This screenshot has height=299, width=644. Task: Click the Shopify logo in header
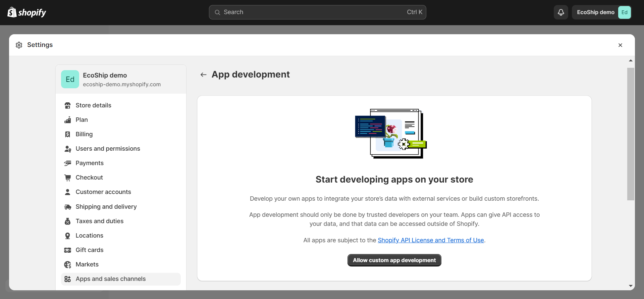point(27,12)
